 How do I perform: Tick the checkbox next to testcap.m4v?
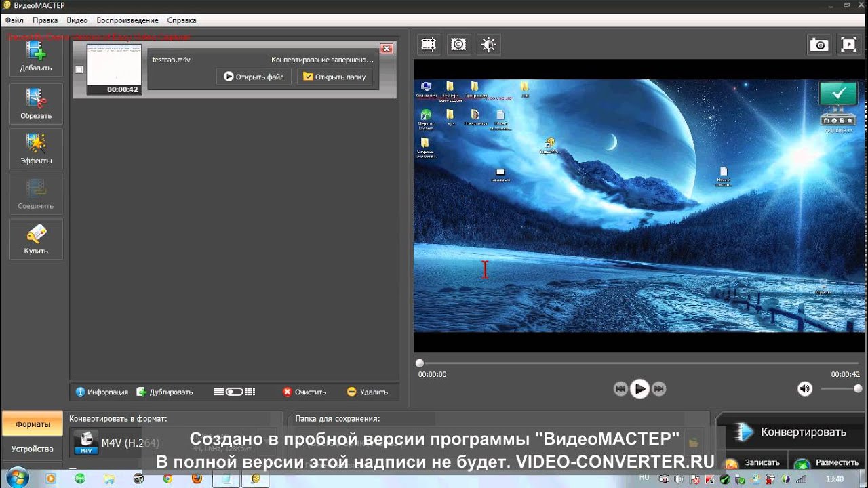click(x=79, y=70)
